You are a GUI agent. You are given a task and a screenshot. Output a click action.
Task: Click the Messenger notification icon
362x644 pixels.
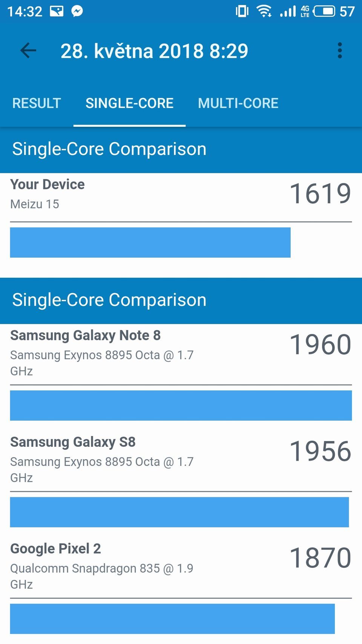click(x=77, y=11)
